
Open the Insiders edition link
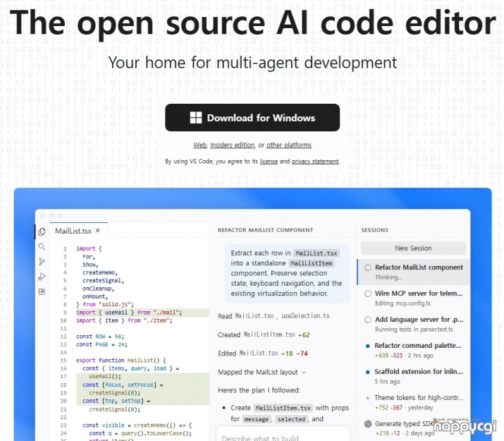click(x=232, y=145)
